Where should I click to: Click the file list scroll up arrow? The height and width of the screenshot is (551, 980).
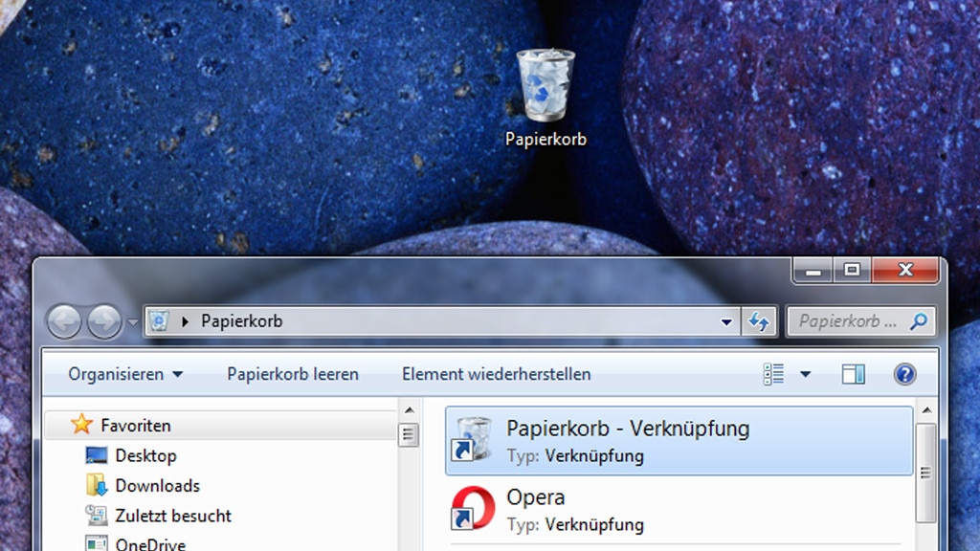click(926, 409)
